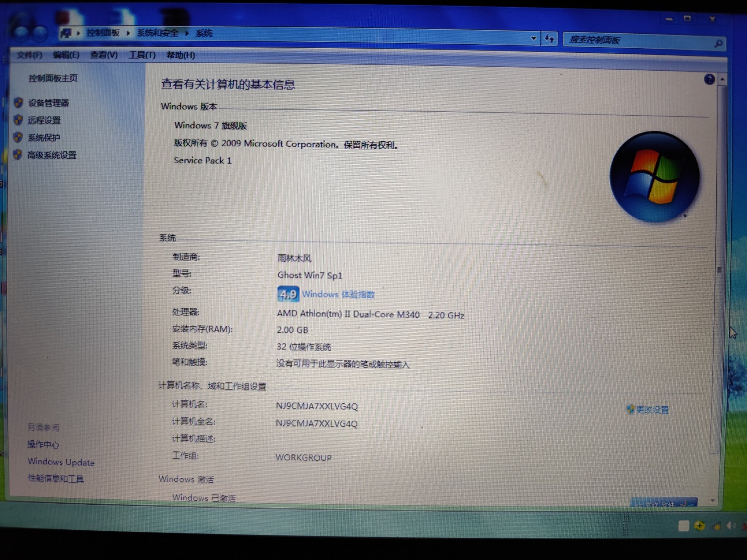Open help with the question mark icon

709,79
